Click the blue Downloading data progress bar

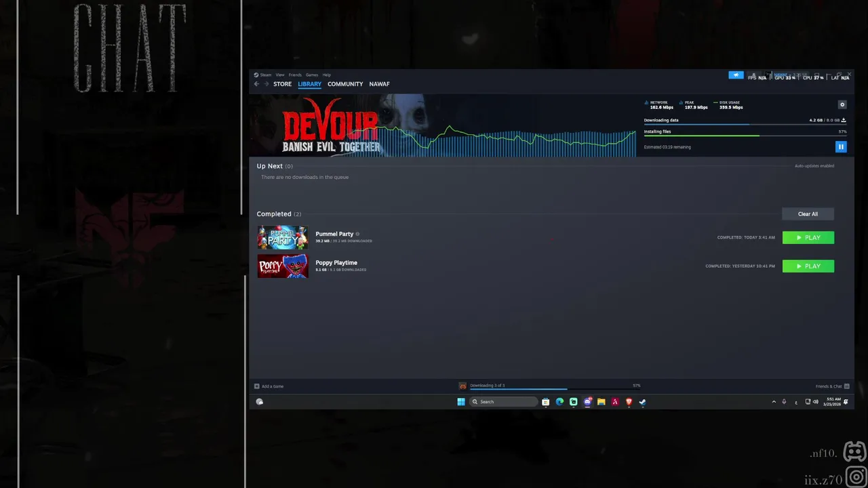(x=745, y=124)
